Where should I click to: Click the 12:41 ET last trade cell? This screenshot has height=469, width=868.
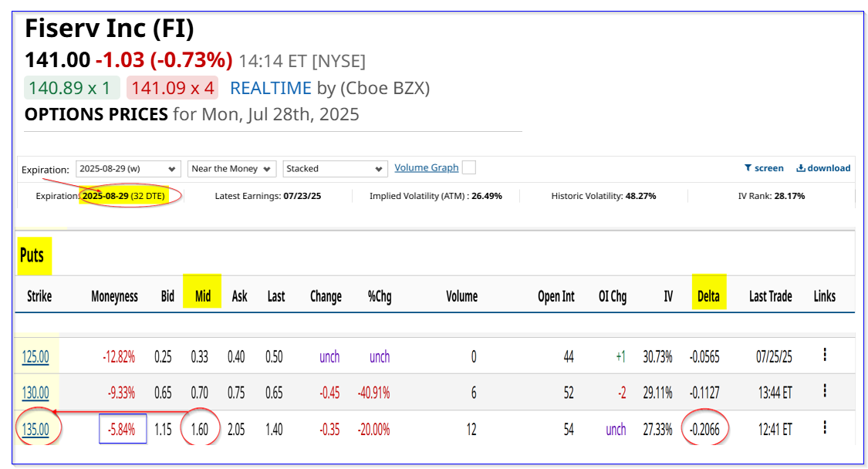click(775, 429)
